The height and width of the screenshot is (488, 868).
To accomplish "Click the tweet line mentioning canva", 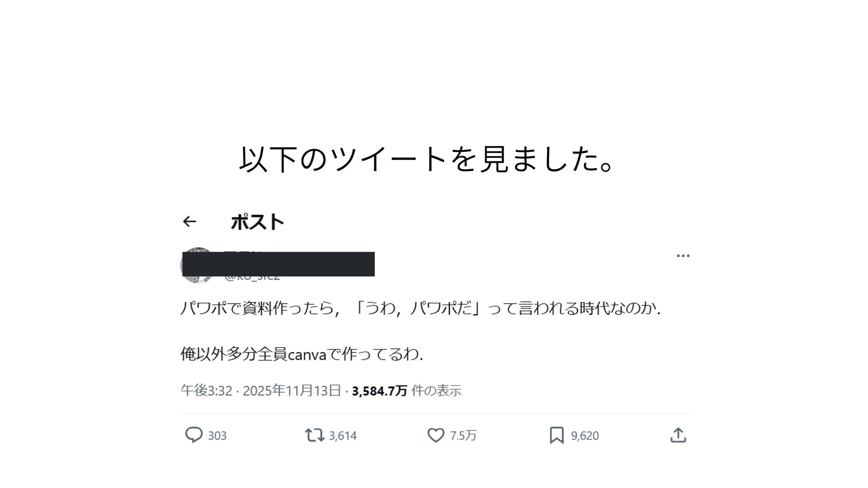I will click(302, 354).
